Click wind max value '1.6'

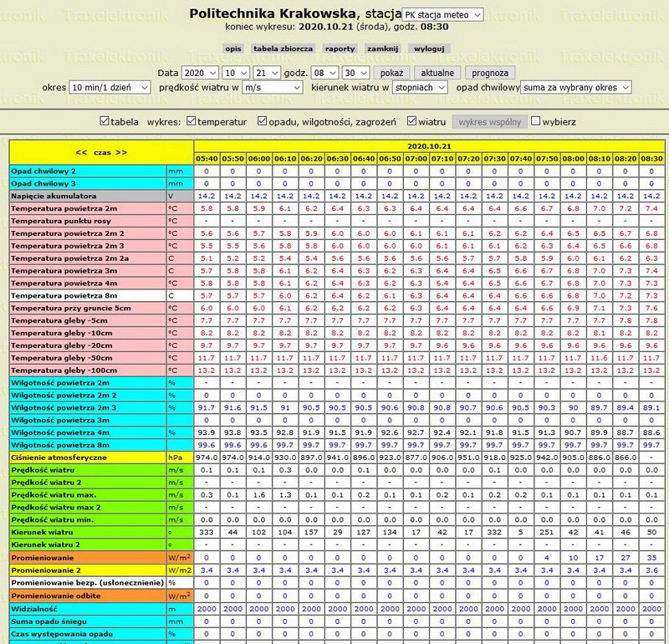click(259, 494)
